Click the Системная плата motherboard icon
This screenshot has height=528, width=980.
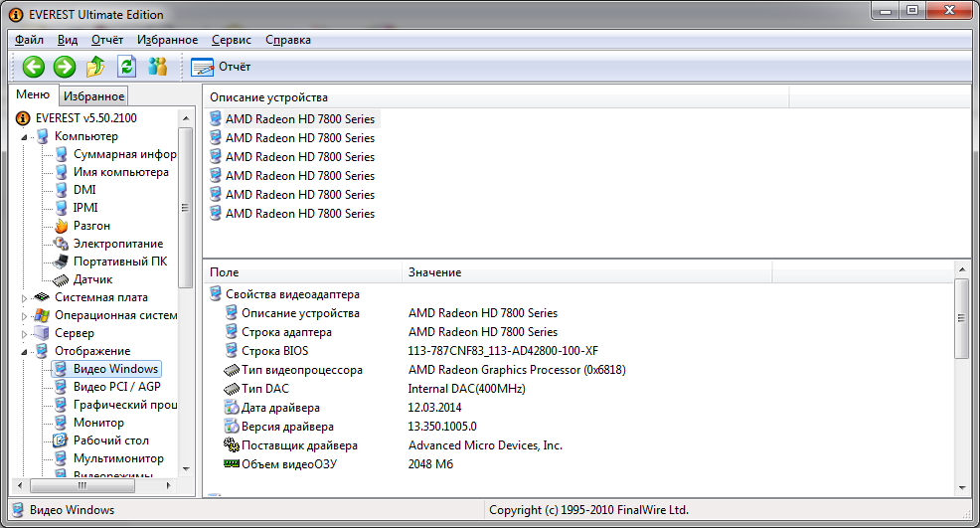(x=42, y=297)
